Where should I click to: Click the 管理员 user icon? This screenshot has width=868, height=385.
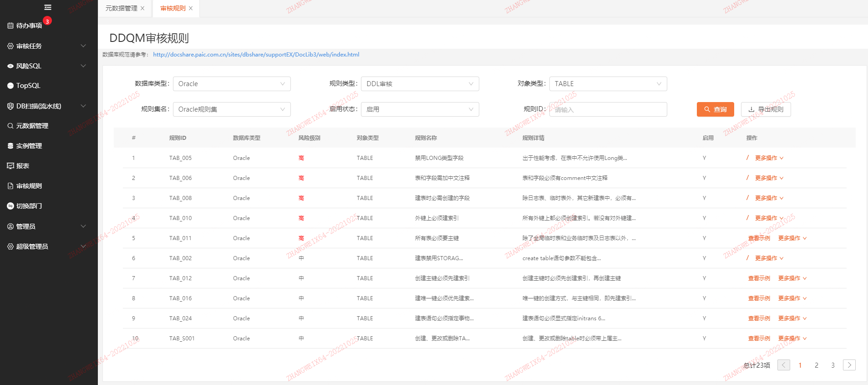point(10,226)
